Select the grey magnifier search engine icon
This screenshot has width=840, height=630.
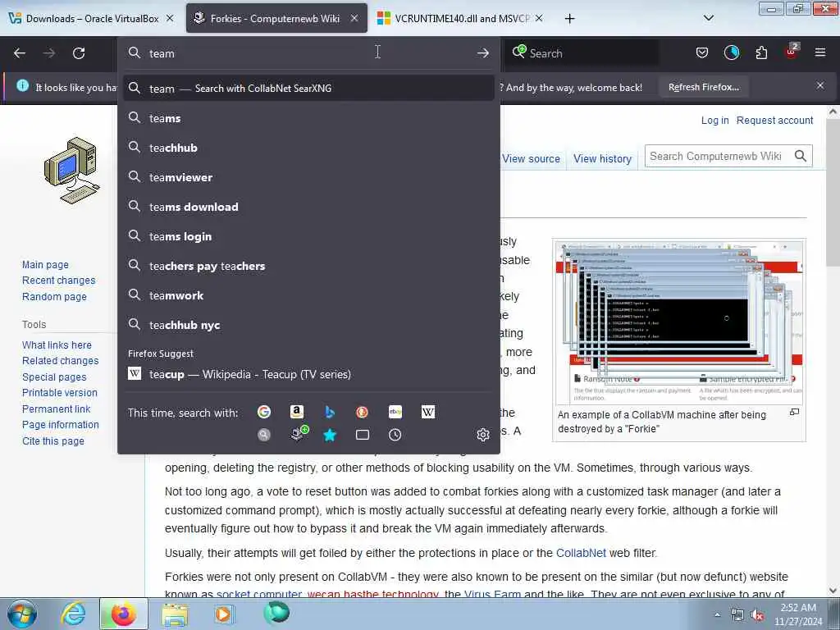pyautogui.click(x=264, y=435)
